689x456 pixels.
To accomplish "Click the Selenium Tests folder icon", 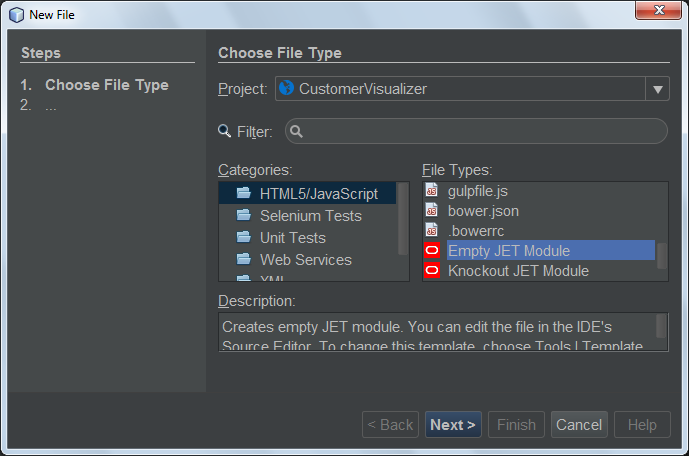I will (x=243, y=215).
